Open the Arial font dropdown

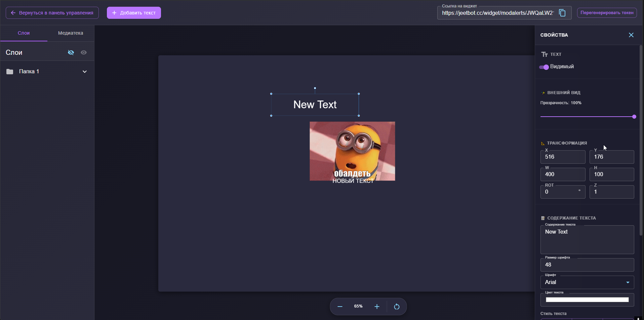587,282
